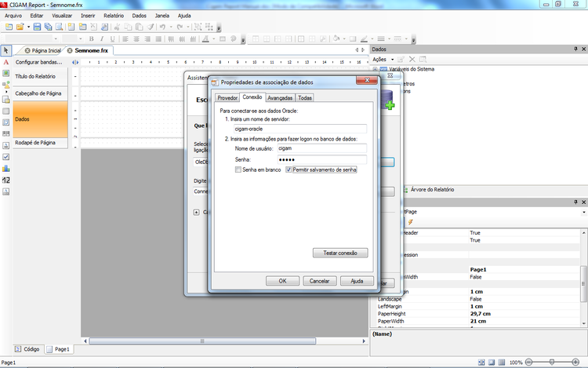This screenshot has width=588, height=368.
Task: Select the Título do Relatório band
Action: tap(41, 76)
